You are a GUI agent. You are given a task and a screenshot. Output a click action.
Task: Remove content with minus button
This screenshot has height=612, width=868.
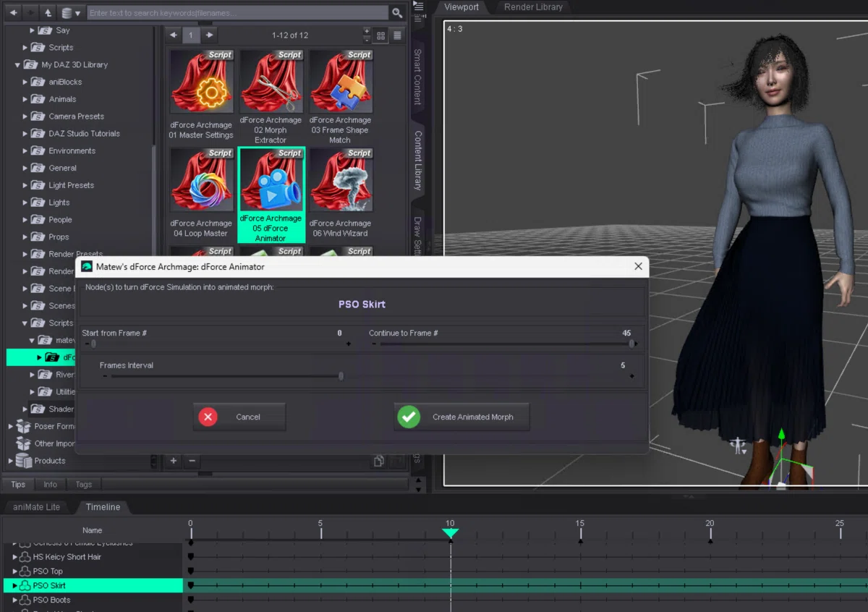click(192, 461)
